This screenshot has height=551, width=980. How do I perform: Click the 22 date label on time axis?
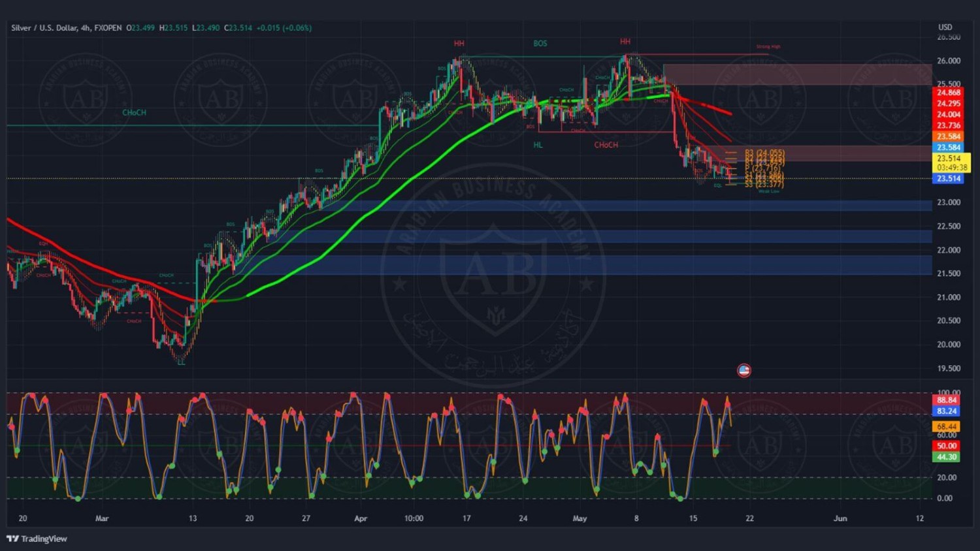pyautogui.click(x=749, y=518)
